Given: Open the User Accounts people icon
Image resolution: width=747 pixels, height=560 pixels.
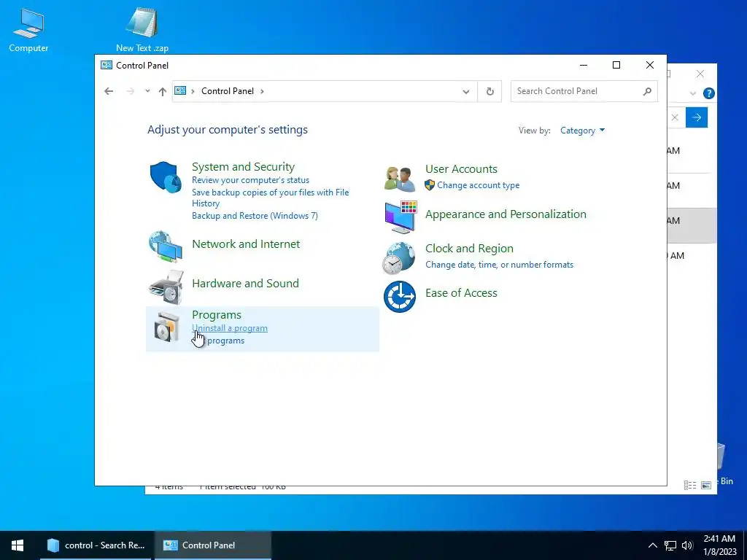Looking at the screenshot, I should point(400,179).
